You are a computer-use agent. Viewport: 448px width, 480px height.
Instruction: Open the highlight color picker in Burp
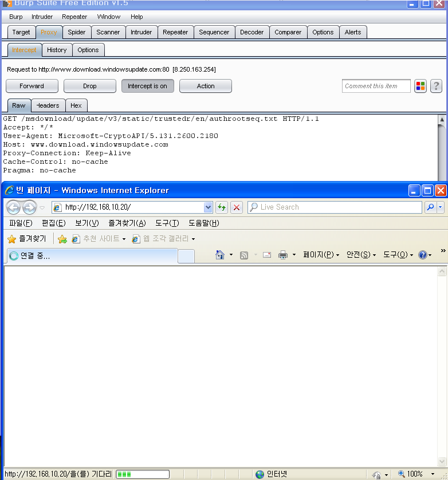421,86
